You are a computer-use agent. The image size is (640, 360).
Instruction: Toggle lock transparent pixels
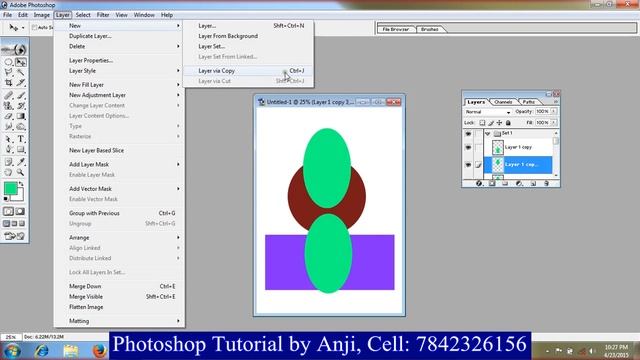click(482, 123)
